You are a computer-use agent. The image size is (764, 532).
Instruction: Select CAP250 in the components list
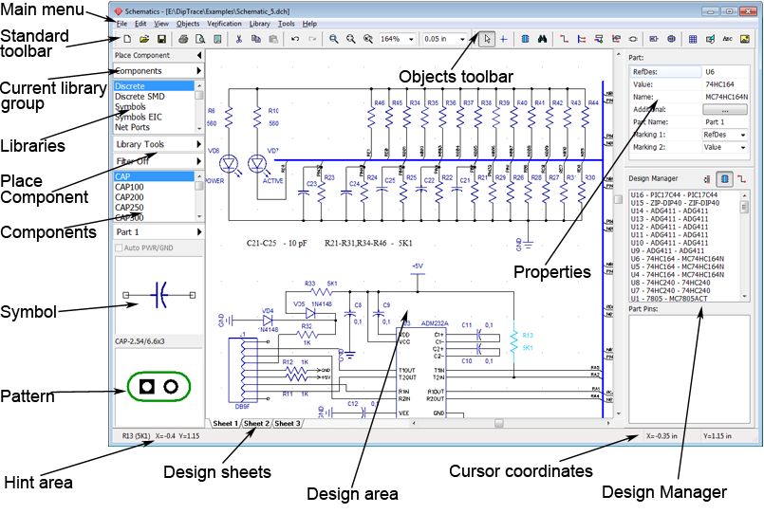pos(129,208)
